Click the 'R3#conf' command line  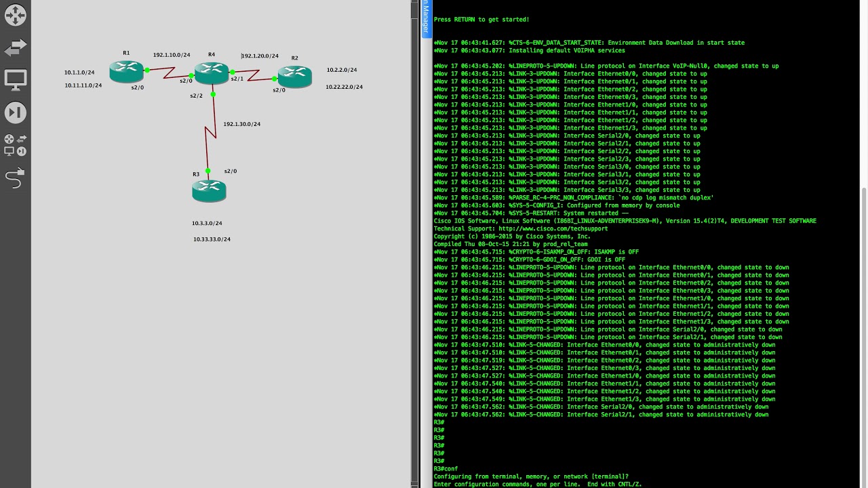pos(446,469)
